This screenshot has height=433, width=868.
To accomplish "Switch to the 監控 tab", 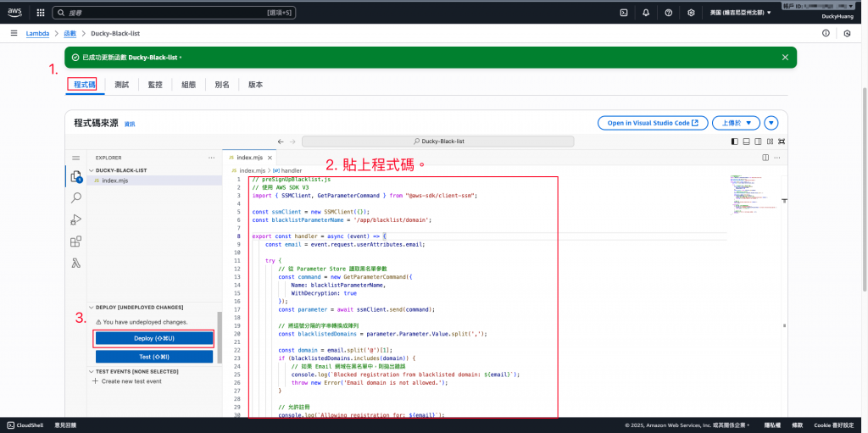I will (155, 85).
